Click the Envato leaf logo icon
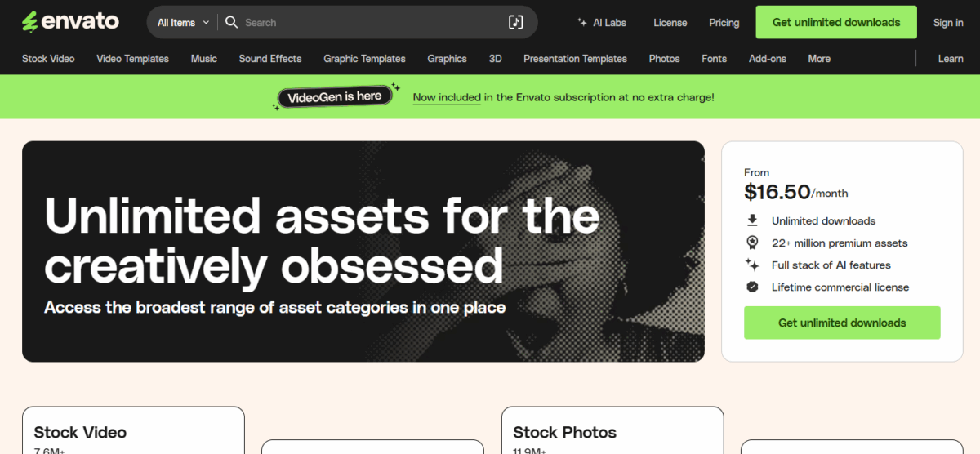 (30, 22)
